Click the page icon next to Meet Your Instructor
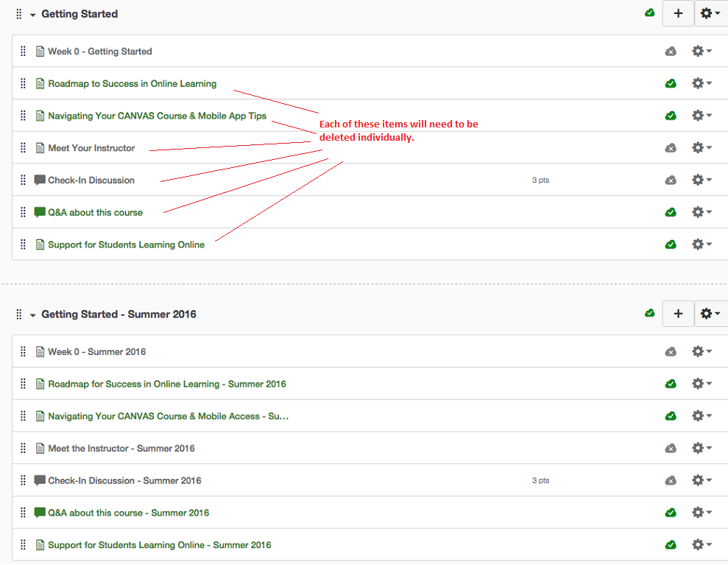Screen dimensions: 728x565 pos(40,147)
